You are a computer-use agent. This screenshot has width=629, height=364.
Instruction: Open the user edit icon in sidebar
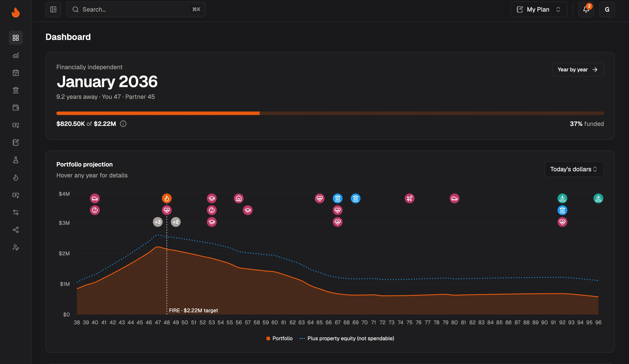coord(16,247)
